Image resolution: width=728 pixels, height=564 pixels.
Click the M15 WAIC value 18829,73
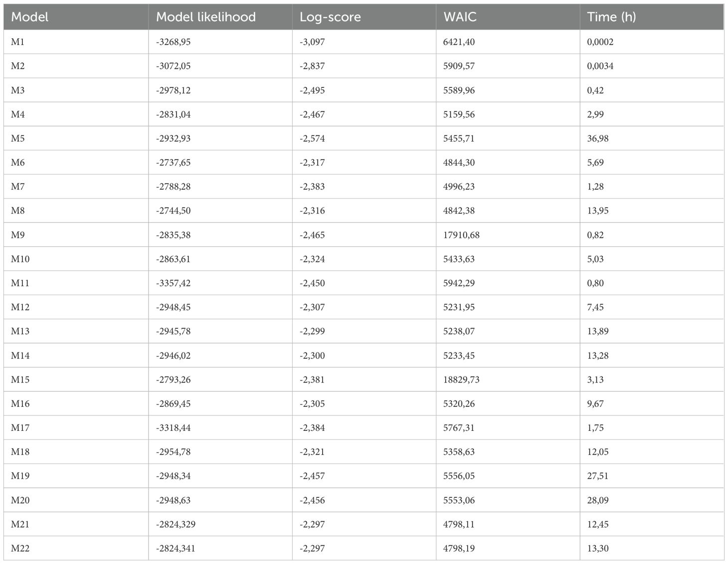point(461,379)
